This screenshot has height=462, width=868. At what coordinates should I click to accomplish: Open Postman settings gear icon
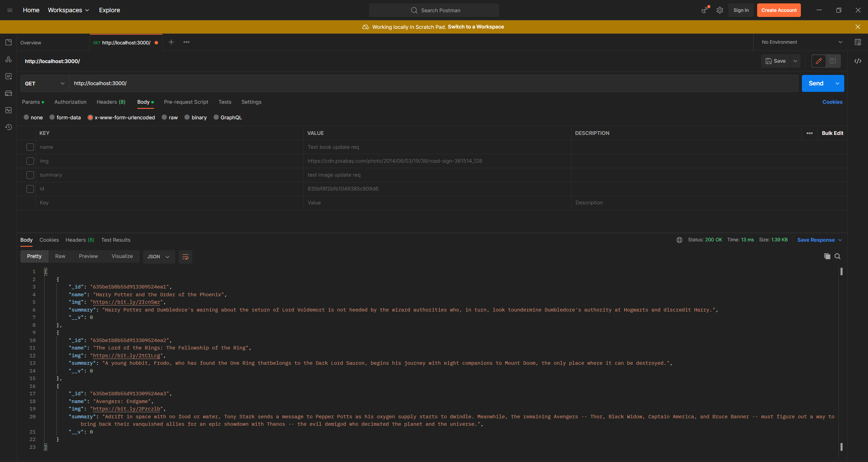click(719, 10)
